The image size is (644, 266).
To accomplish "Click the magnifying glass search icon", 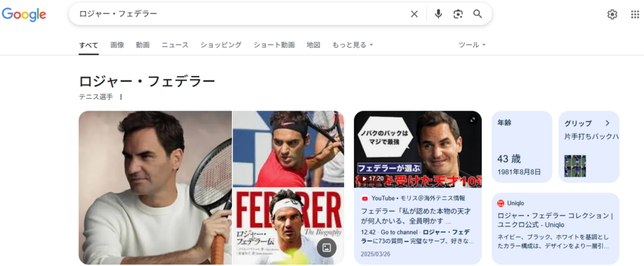I will tap(477, 14).
